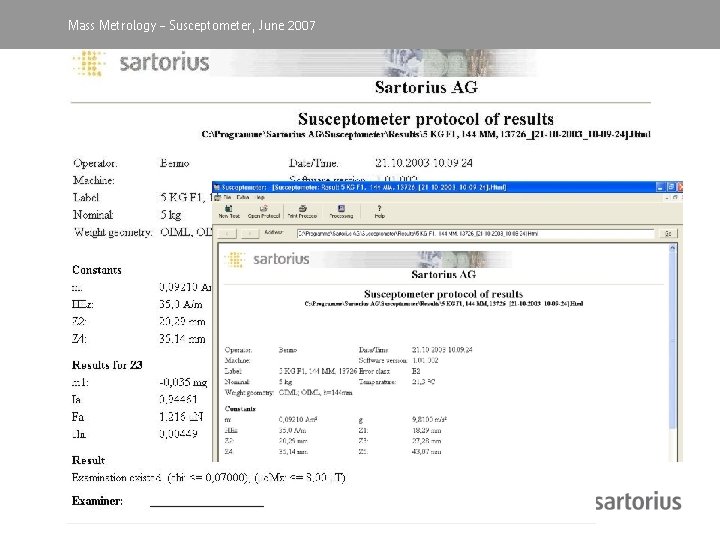This screenshot has height=540, width=720.
Task: Click the Print Protocol printer icon
Action: click(302, 208)
